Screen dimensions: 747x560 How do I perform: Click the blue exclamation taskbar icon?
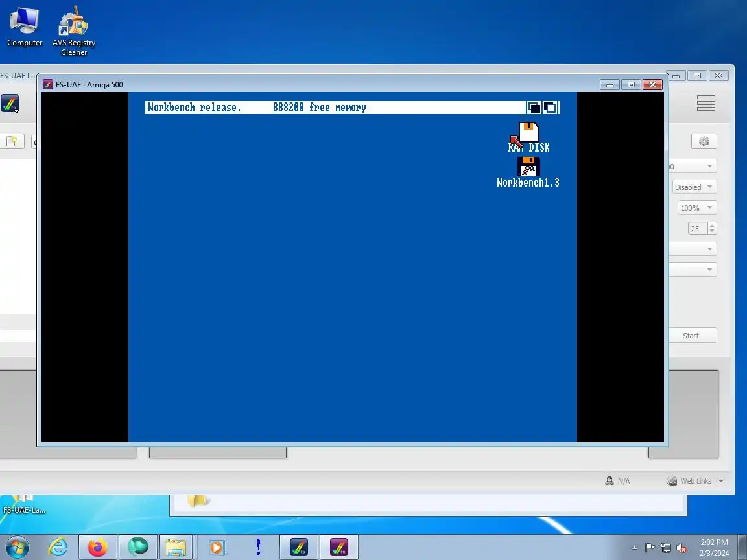click(x=258, y=547)
